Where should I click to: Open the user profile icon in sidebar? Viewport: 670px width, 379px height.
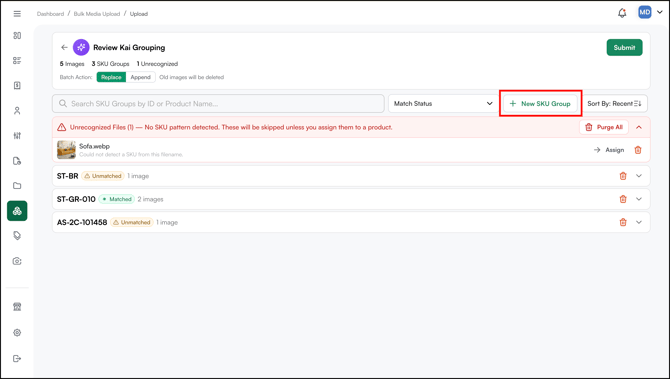17,111
